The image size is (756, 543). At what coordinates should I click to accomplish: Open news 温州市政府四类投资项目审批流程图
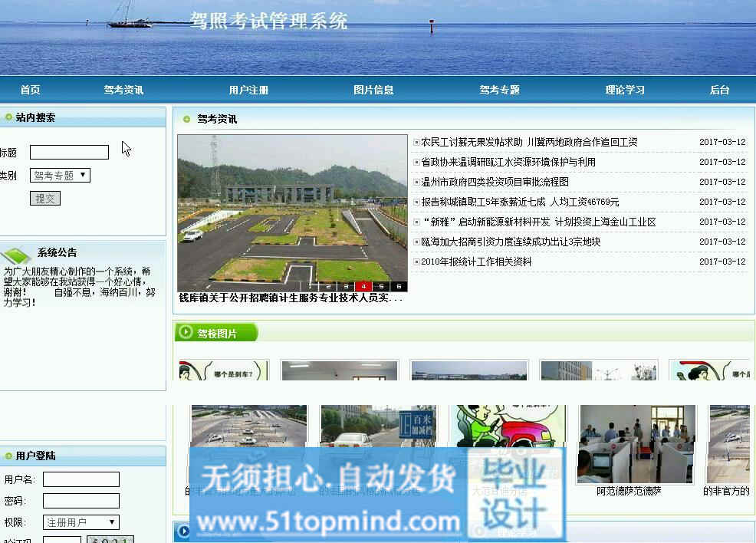495,182
